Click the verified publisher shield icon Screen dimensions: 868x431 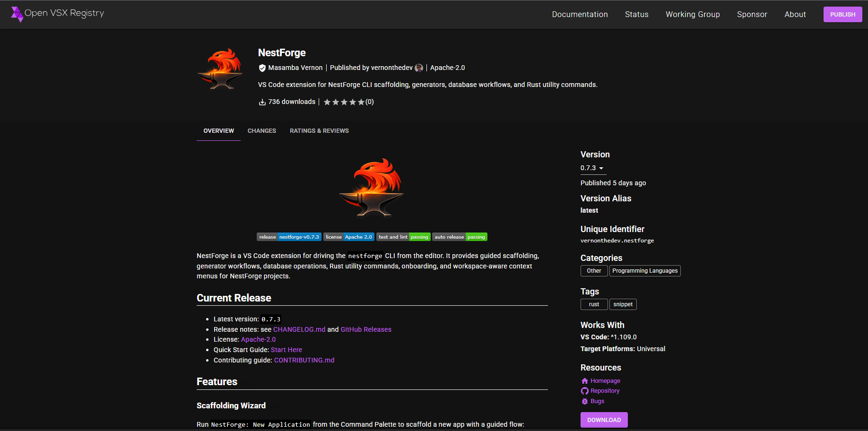click(262, 68)
